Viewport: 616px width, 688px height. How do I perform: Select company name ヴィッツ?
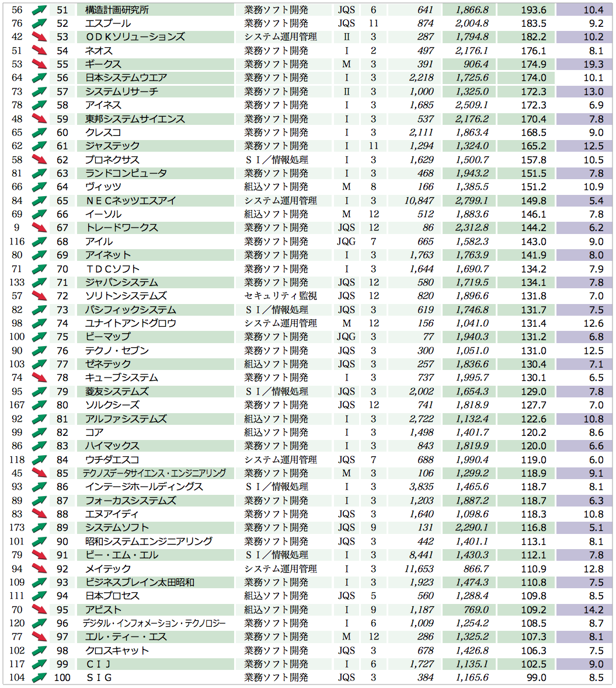(103, 187)
